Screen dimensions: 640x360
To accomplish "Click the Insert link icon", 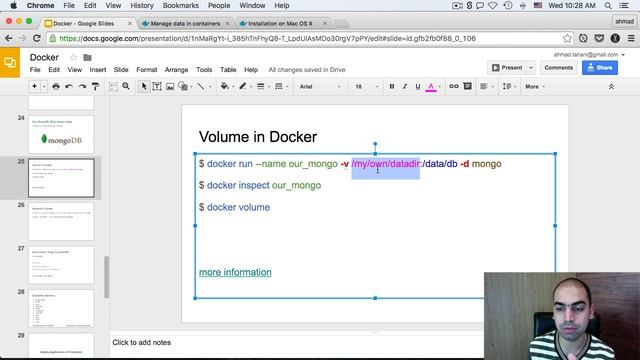I will (454, 87).
